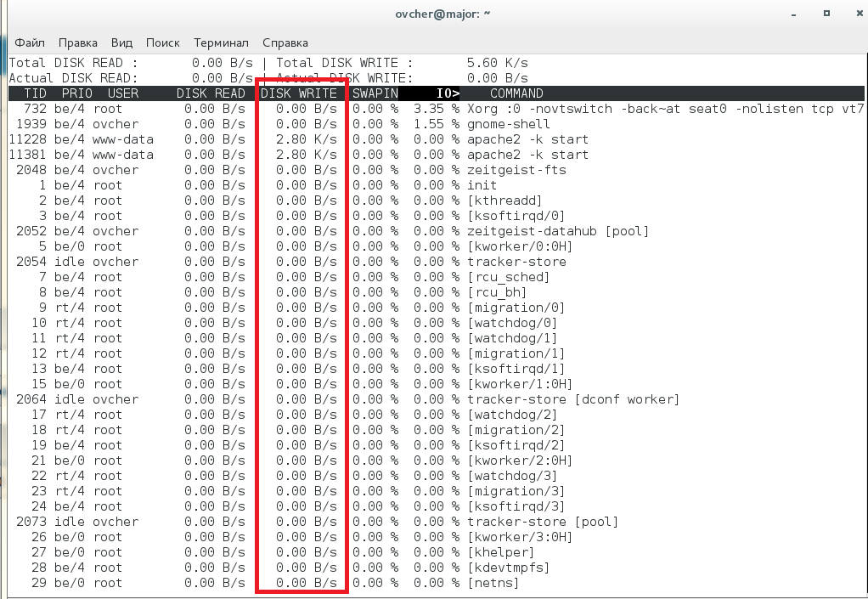This screenshot has height=599, width=868.
Task: Open the Правка menu
Action: 77,42
